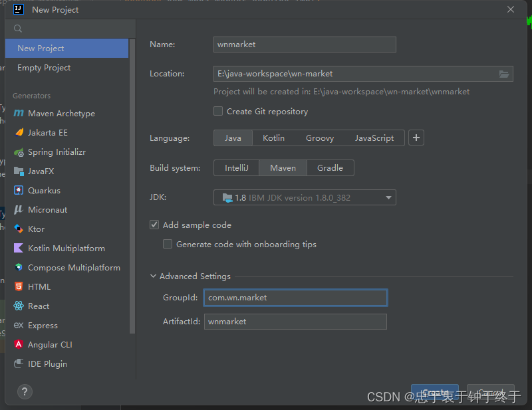Click the Kotlin Multiplatform icon
The height and width of the screenshot is (410, 532).
[19, 248]
